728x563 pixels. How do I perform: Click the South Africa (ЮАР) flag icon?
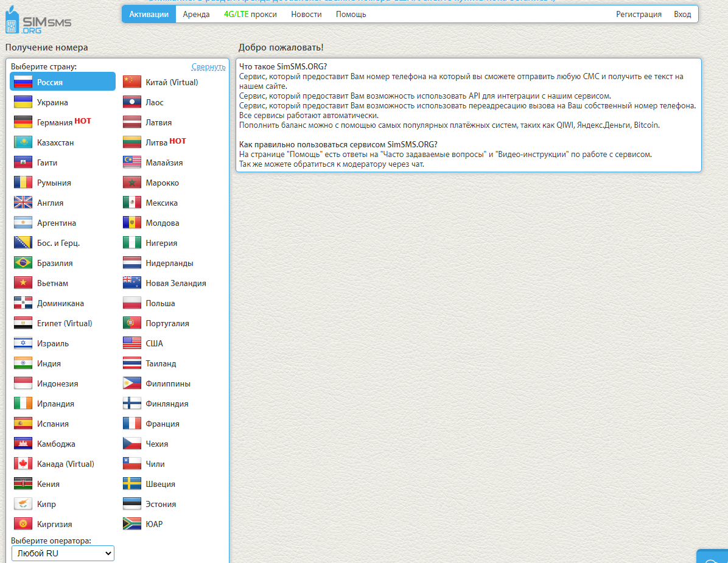[132, 524]
